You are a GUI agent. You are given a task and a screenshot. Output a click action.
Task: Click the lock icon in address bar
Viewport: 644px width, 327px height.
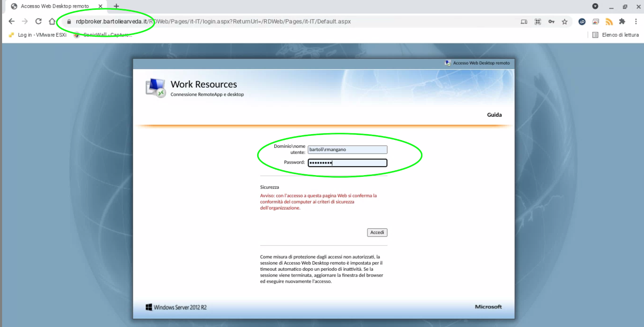pos(69,22)
